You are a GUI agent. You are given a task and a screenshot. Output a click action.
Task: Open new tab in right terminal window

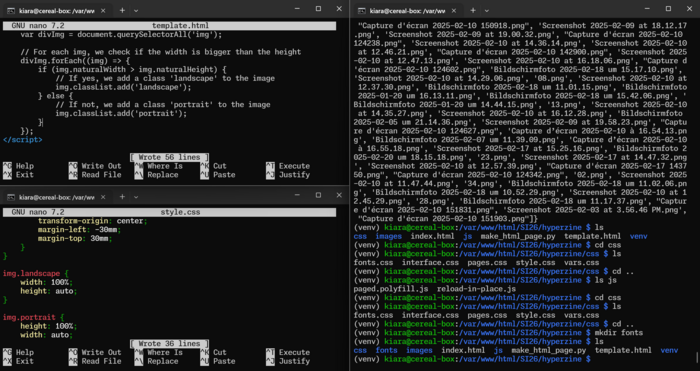(473, 10)
